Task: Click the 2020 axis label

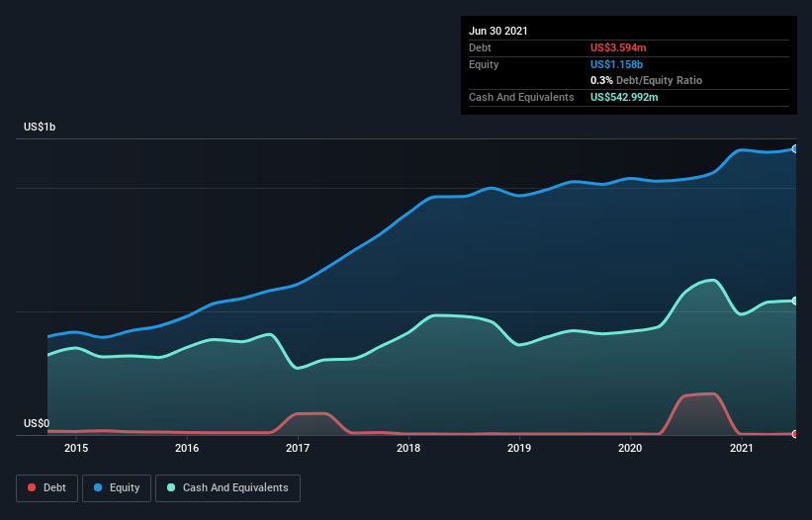Action: [630, 448]
